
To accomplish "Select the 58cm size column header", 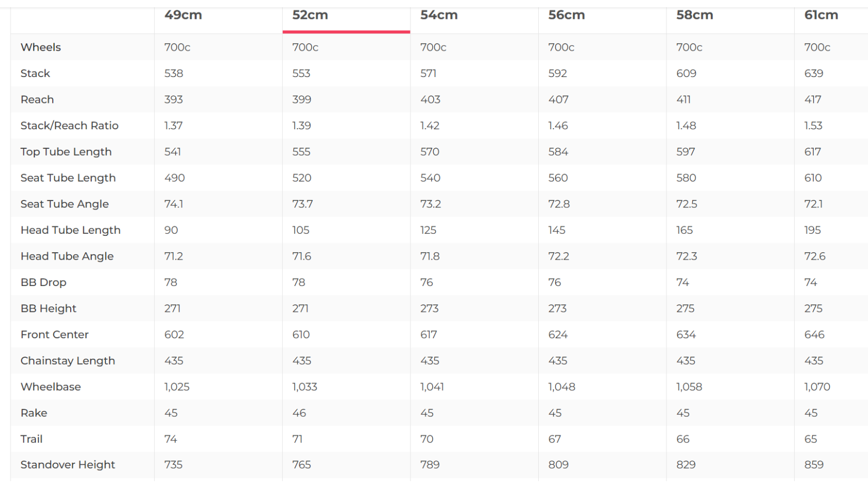I will 695,15.
